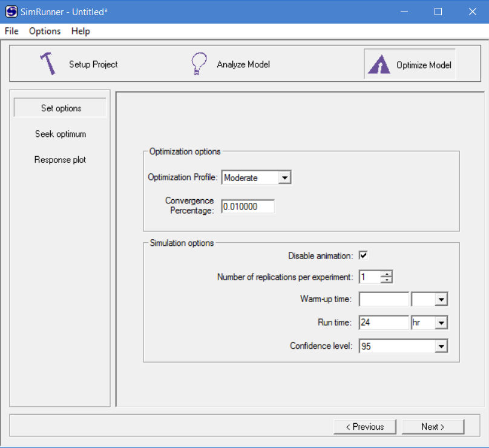Go to the Seek optimum step
489x448 pixels.
pyautogui.click(x=61, y=134)
